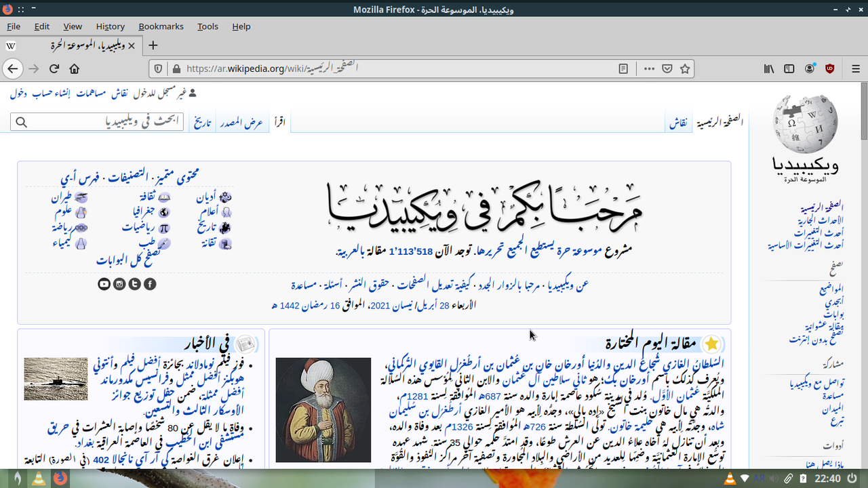Toggle Reader View in address bar
The height and width of the screenshot is (488, 868).
point(623,68)
